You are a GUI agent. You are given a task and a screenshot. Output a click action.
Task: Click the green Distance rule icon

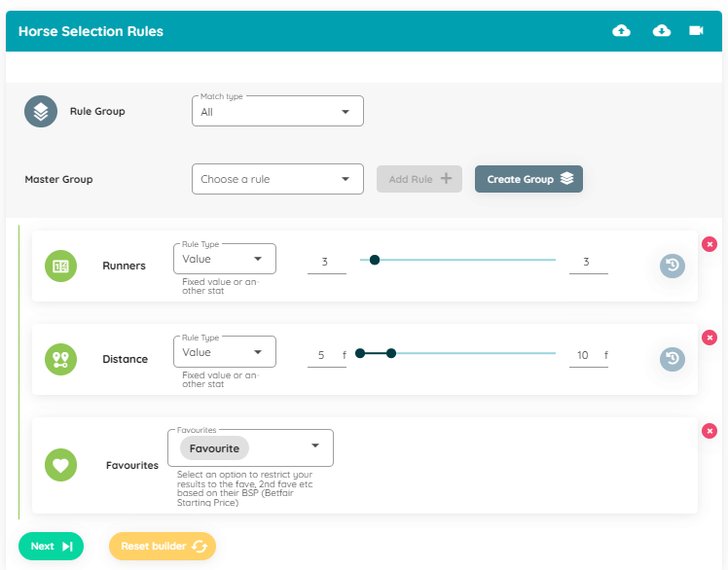tap(60, 359)
